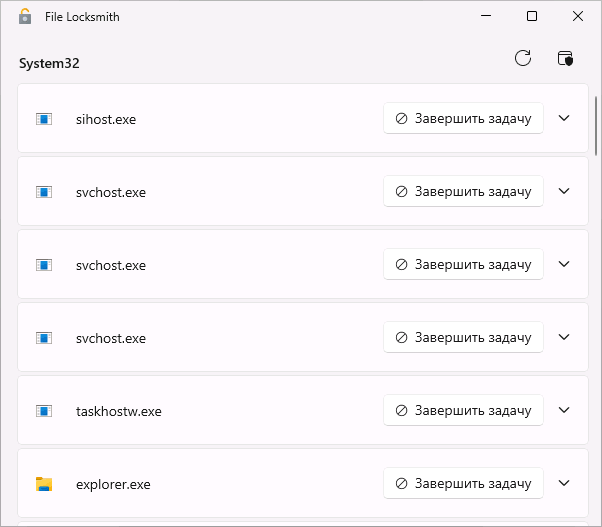End task for explorer.exe

pyautogui.click(x=463, y=484)
